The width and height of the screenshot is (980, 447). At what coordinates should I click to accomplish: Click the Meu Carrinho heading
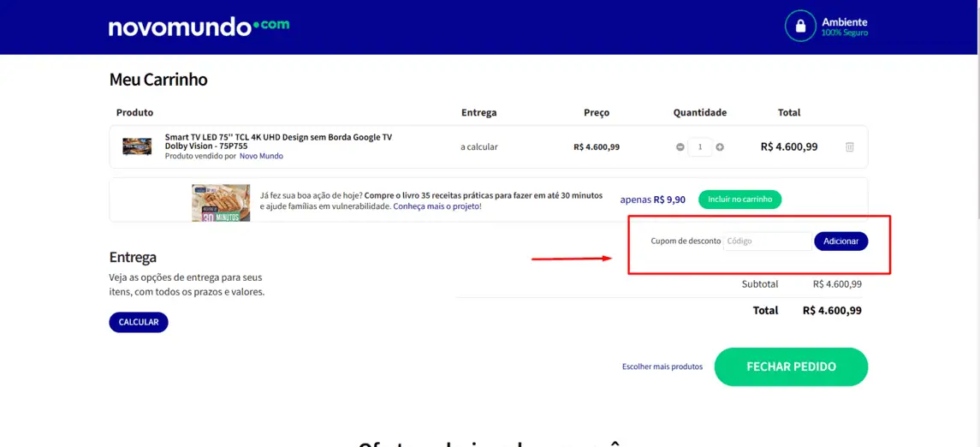(158, 80)
